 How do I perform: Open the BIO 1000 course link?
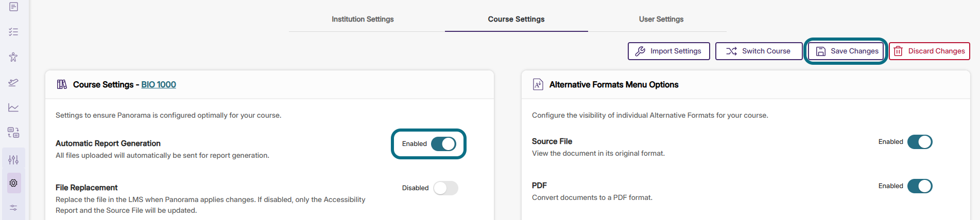159,84
